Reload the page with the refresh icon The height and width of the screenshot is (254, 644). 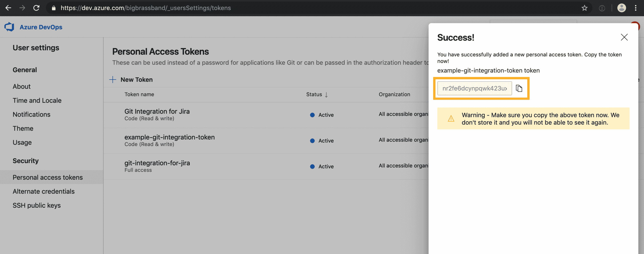click(36, 8)
